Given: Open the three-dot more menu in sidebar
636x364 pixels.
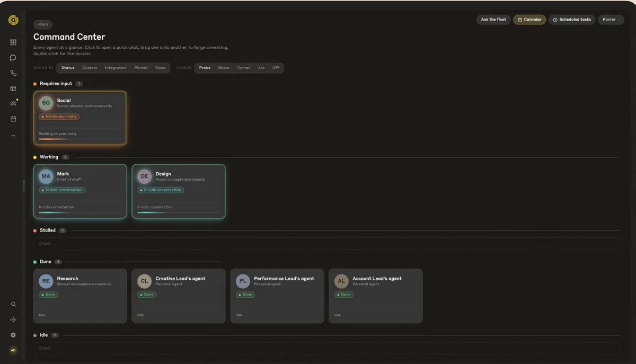Looking at the screenshot, I should [x=13, y=136].
